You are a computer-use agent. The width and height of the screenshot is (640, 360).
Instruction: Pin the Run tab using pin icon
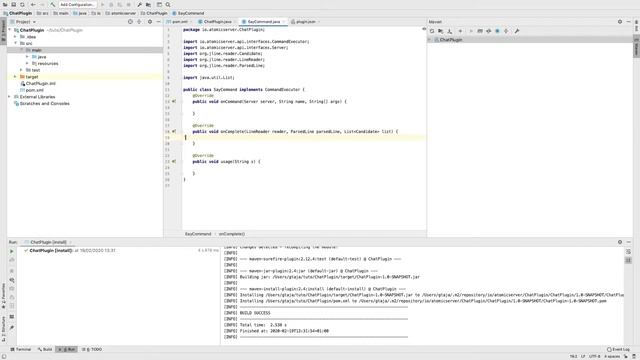[x=11, y=328]
